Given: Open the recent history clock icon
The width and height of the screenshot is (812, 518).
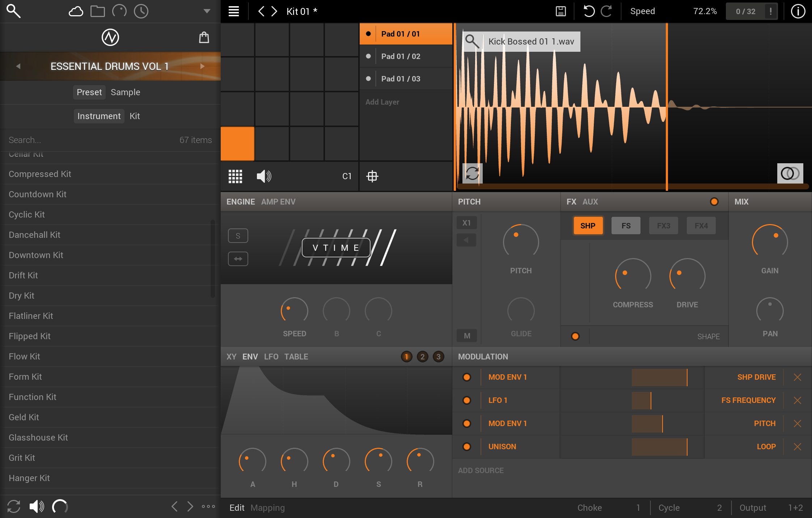Looking at the screenshot, I should coord(141,11).
